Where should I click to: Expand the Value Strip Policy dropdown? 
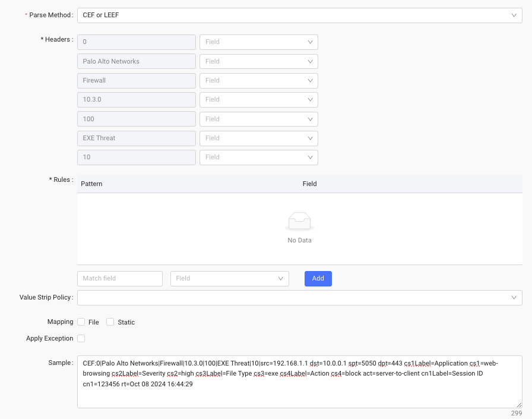pyautogui.click(x=299, y=297)
